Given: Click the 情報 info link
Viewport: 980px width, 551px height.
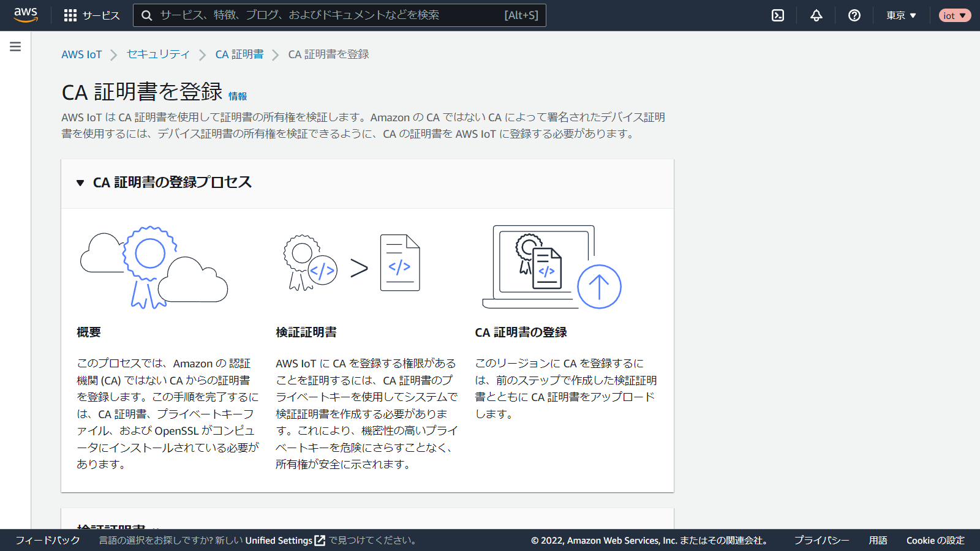Looking at the screenshot, I should point(238,96).
